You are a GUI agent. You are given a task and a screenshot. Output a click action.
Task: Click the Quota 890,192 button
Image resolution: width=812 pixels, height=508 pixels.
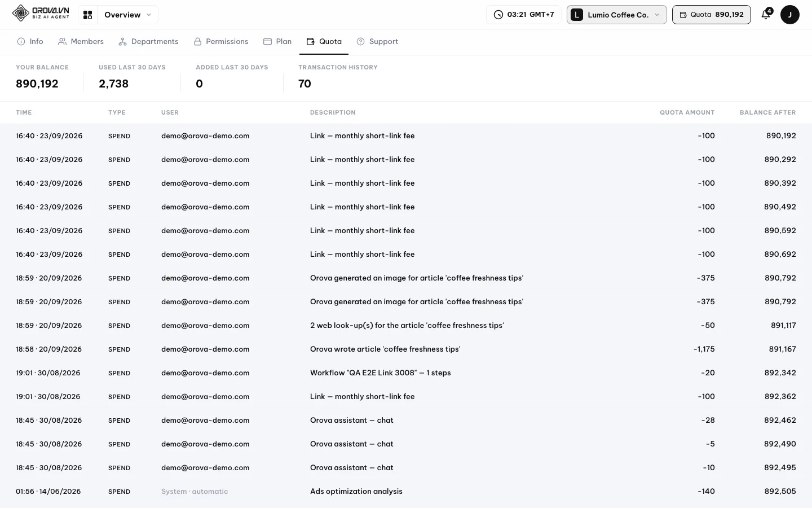711,15
